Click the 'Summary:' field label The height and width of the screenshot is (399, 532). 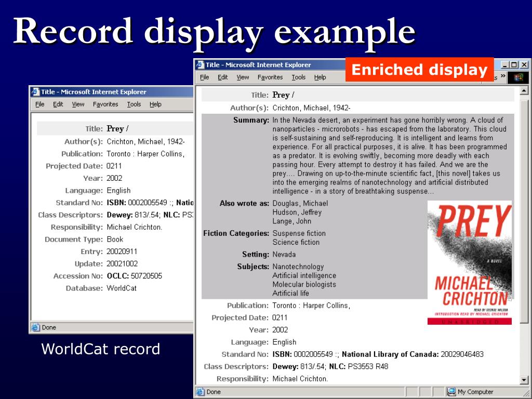click(x=251, y=120)
